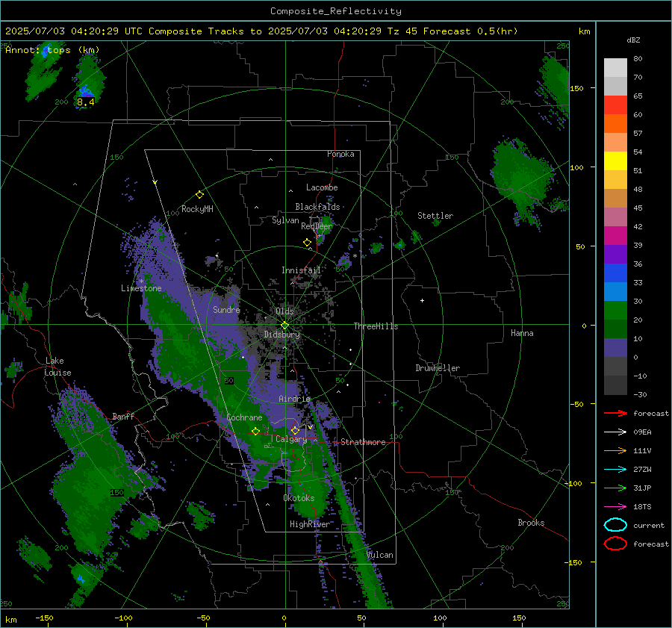This screenshot has width=672, height=628.
Task: Click the Cochrane city label
Action: (244, 417)
